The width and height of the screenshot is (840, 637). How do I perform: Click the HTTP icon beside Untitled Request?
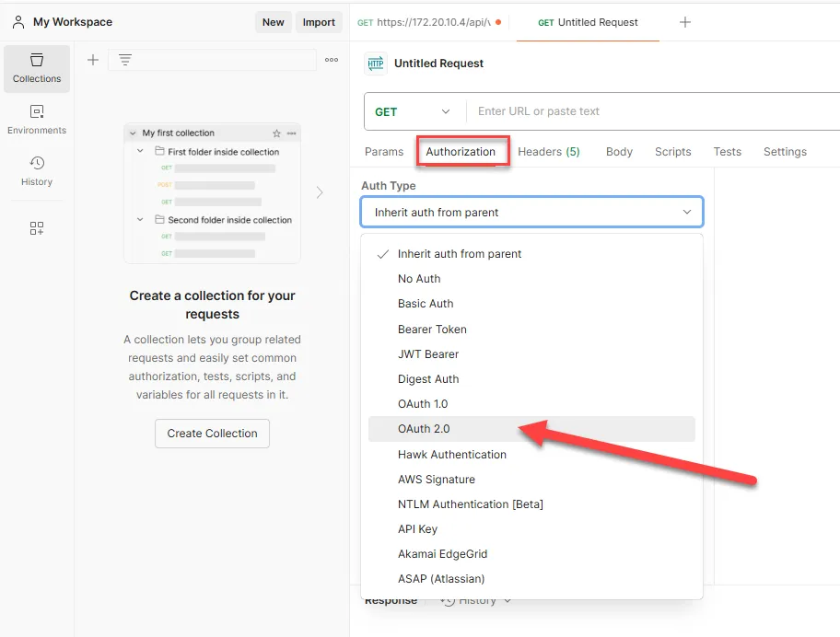click(376, 64)
